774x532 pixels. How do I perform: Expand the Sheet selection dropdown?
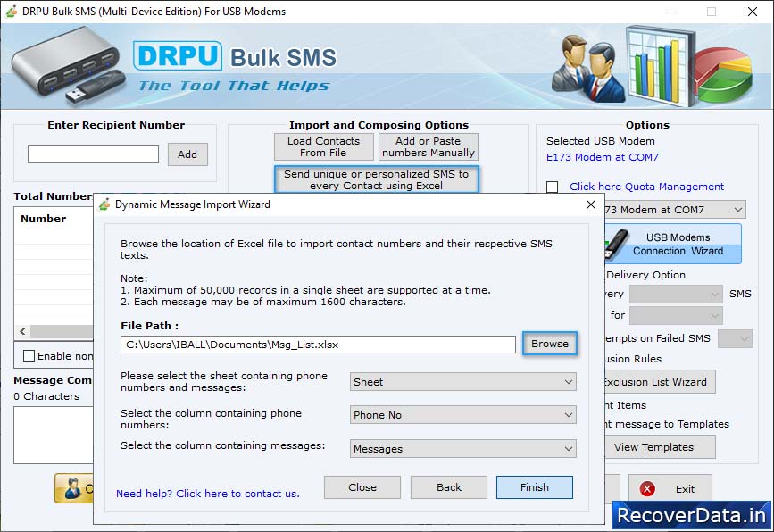click(x=463, y=382)
